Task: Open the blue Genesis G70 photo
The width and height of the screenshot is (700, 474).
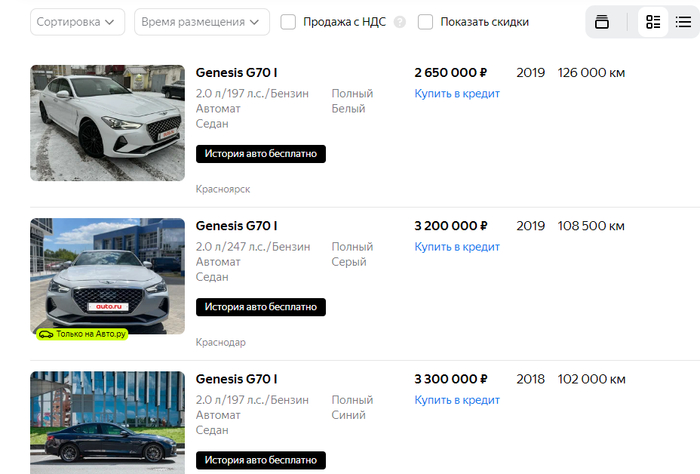Action: 108,422
